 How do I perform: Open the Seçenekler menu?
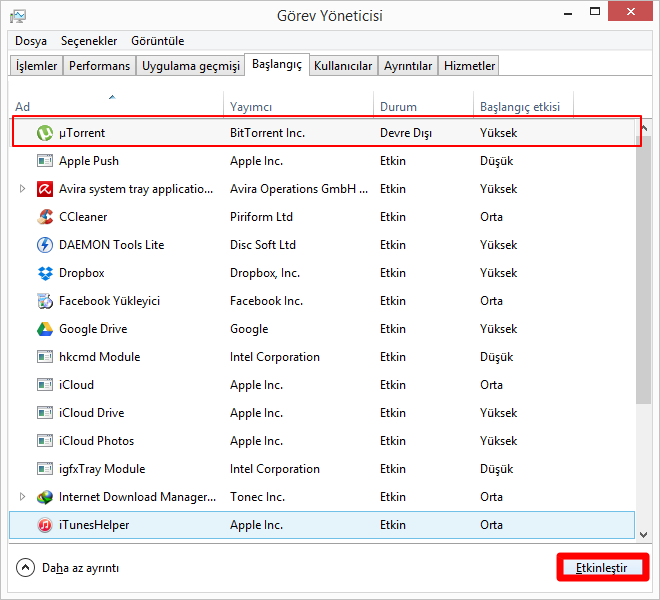[89, 41]
